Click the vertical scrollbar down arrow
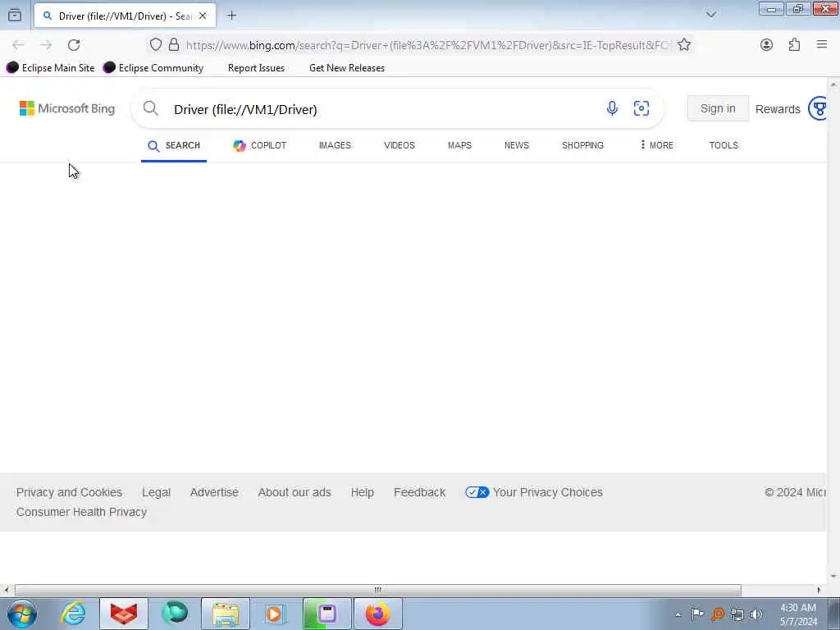Screen dimensions: 840x630 click(x=833, y=577)
